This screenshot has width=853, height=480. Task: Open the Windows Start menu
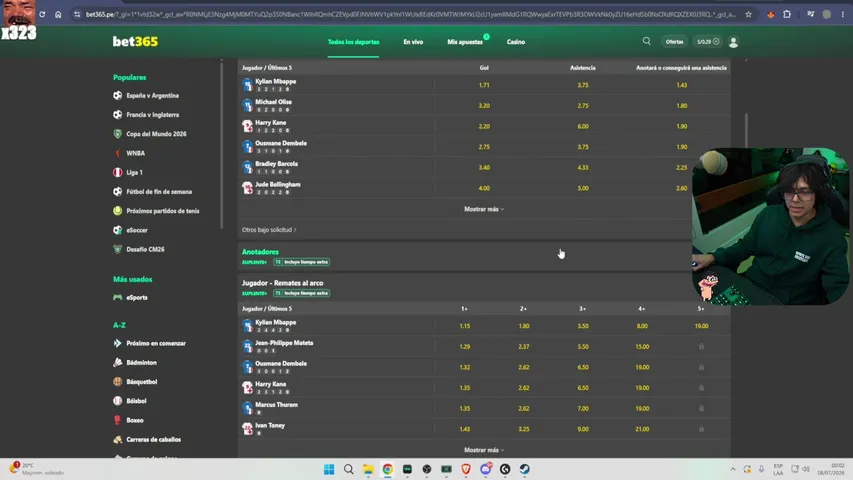pyautogui.click(x=329, y=469)
